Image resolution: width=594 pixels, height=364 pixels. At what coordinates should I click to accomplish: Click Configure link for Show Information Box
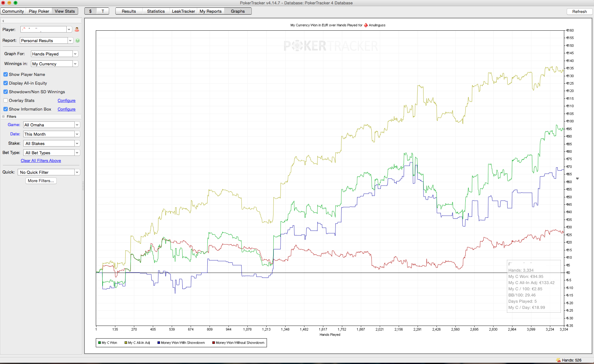[67, 109]
